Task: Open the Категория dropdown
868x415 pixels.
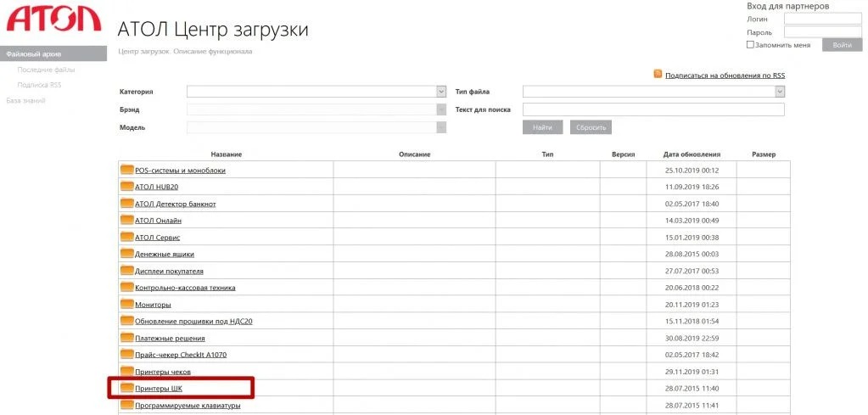Action: tap(316, 92)
